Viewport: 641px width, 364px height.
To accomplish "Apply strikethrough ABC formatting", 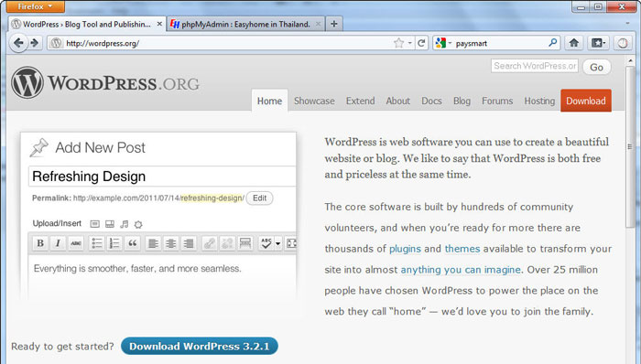I will click(x=76, y=243).
